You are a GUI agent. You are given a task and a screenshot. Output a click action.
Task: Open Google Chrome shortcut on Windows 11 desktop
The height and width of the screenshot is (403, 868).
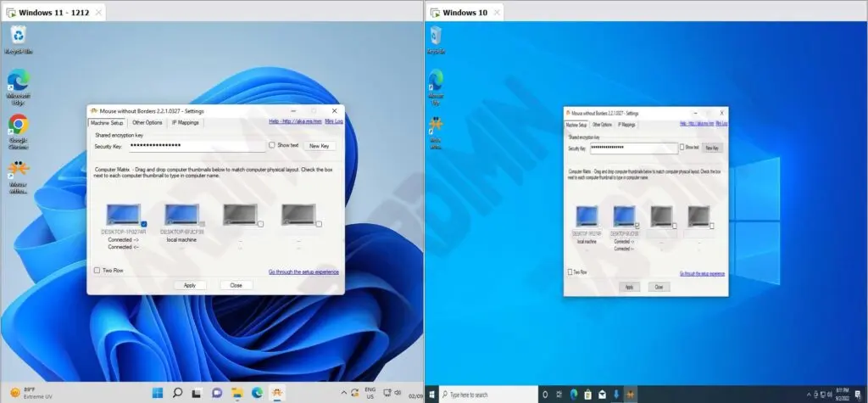(x=19, y=132)
